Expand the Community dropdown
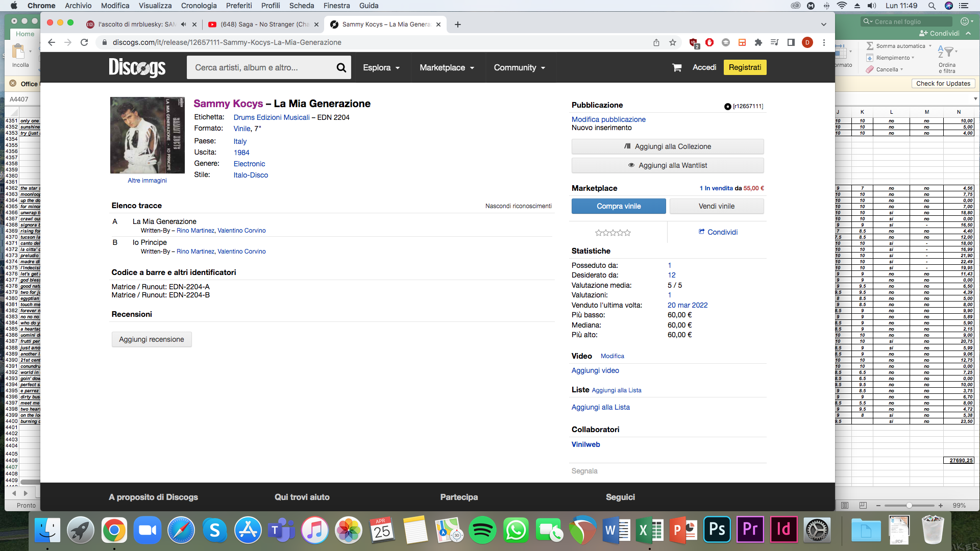980x551 pixels. coord(519,67)
